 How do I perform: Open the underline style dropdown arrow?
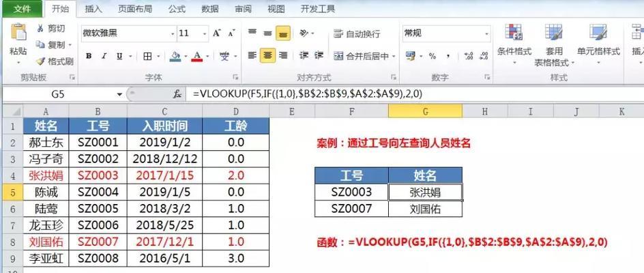coord(130,57)
